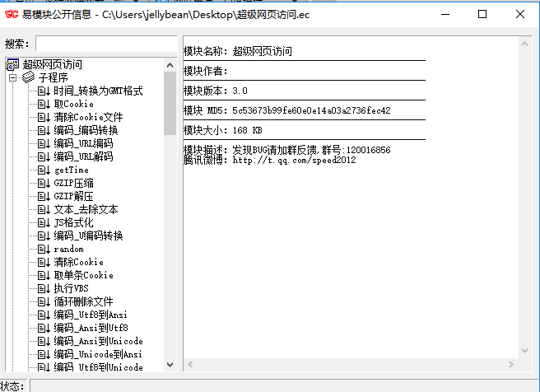Select the 清除Cookie文件 subroutine
This screenshot has height=392, width=540.
[x=89, y=117]
